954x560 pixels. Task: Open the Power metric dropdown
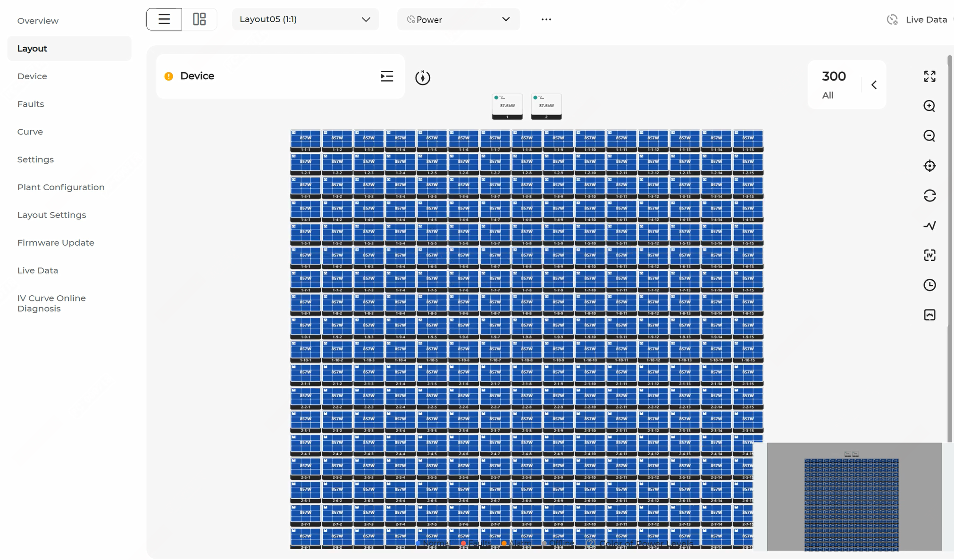click(x=458, y=19)
